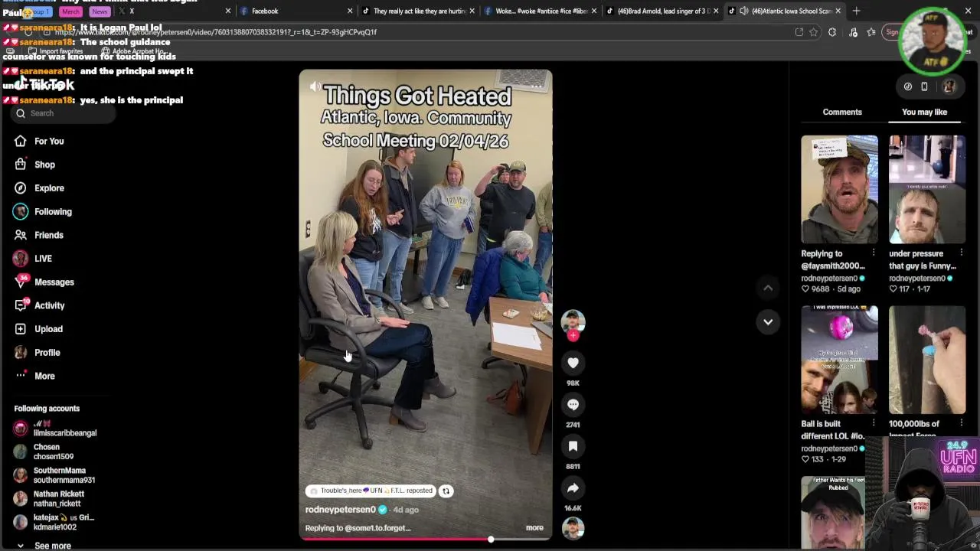The image size is (980, 551).
Task: Switch to the You may like tab
Action: [924, 112]
